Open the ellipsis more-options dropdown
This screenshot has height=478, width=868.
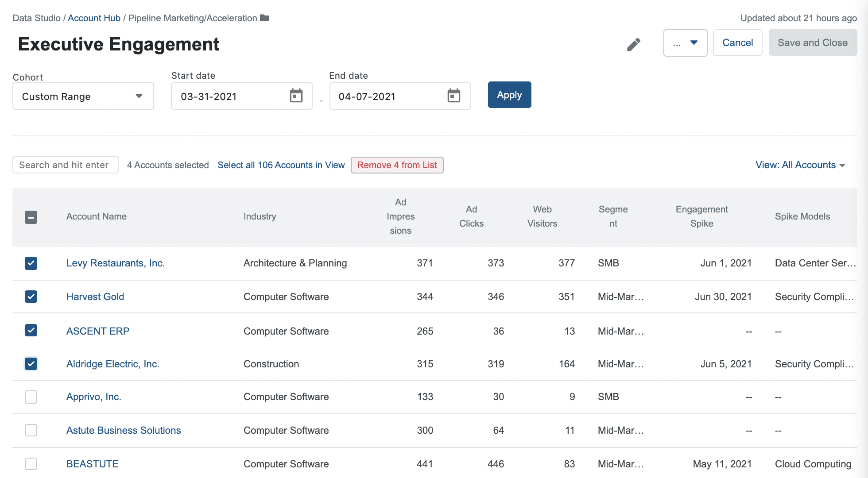click(x=685, y=43)
